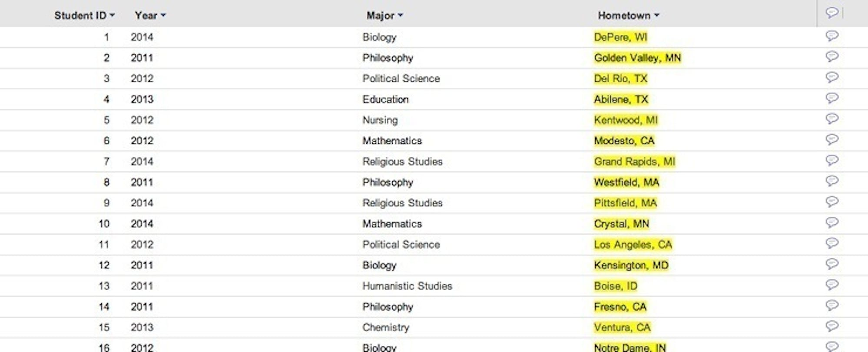The width and height of the screenshot is (868, 352).
Task: Select the Kensington, MD highlighted cell
Action: tap(631, 266)
